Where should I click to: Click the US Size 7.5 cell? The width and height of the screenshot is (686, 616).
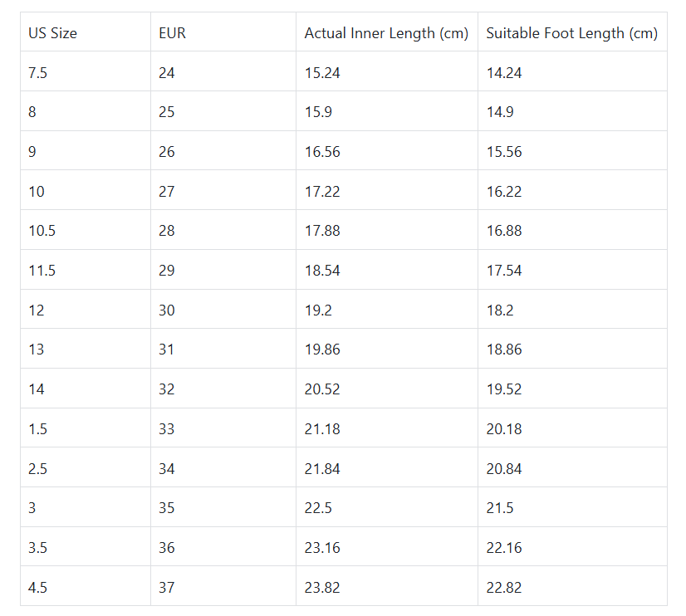click(x=38, y=73)
